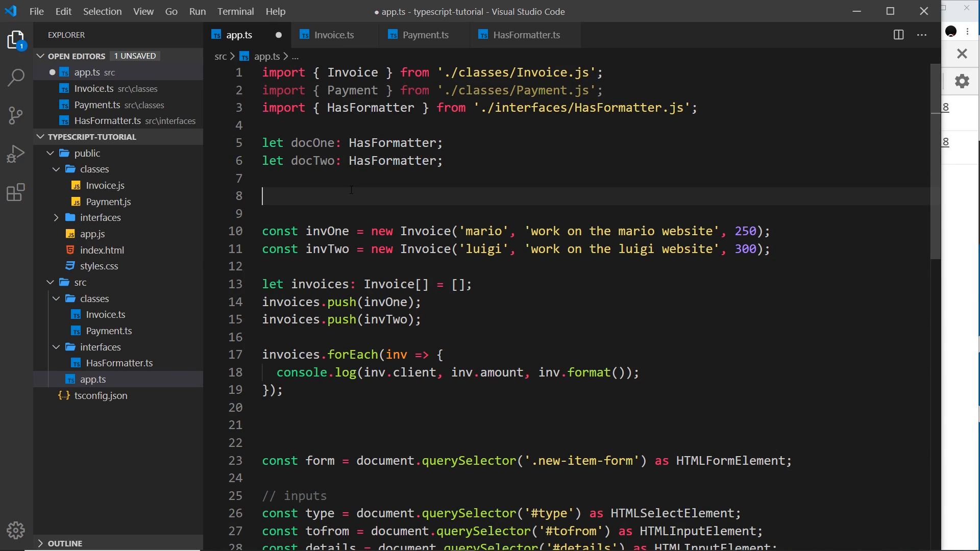Viewport: 980px width, 551px height.
Task: Switch to the Payment.ts tab
Action: coord(425,35)
